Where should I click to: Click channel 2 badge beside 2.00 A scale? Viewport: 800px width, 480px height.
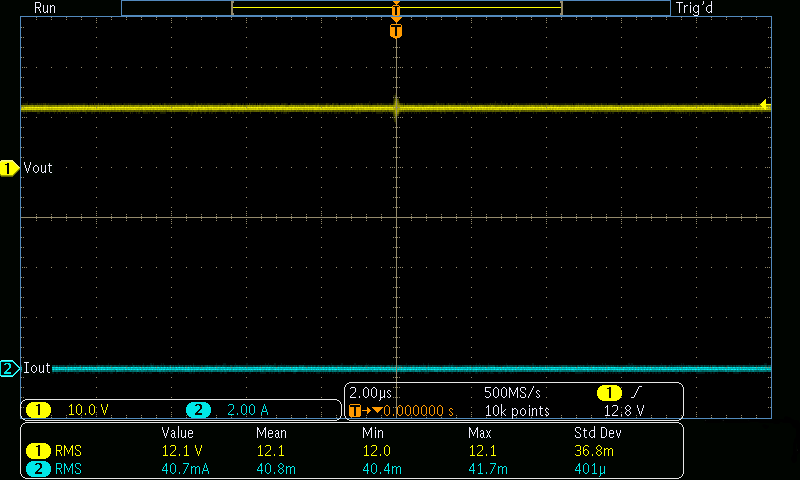(198, 410)
